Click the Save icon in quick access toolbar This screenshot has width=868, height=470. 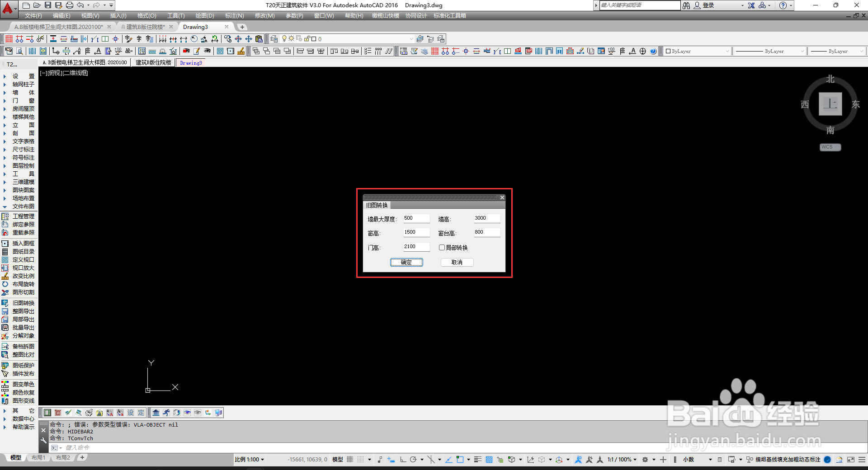[x=48, y=5]
